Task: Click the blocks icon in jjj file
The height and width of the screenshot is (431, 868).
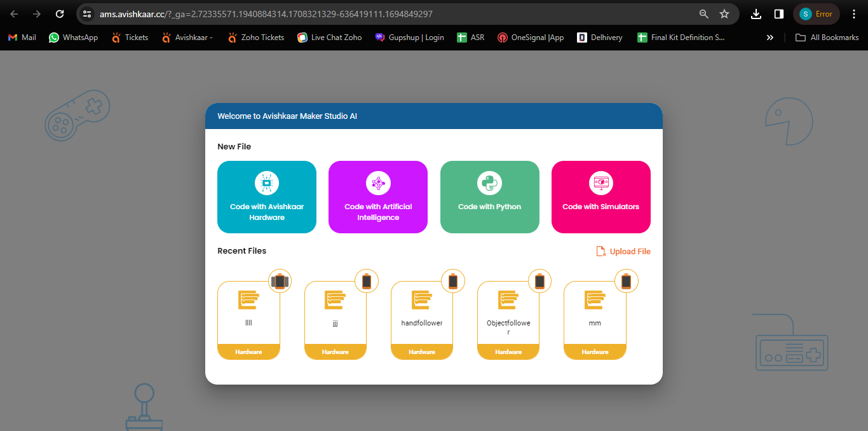Action: click(335, 300)
